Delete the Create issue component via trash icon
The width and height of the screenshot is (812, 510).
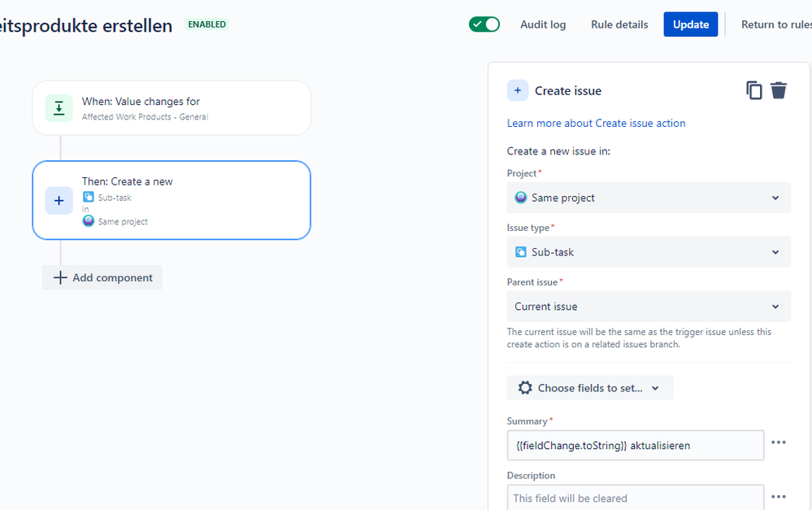tap(779, 90)
